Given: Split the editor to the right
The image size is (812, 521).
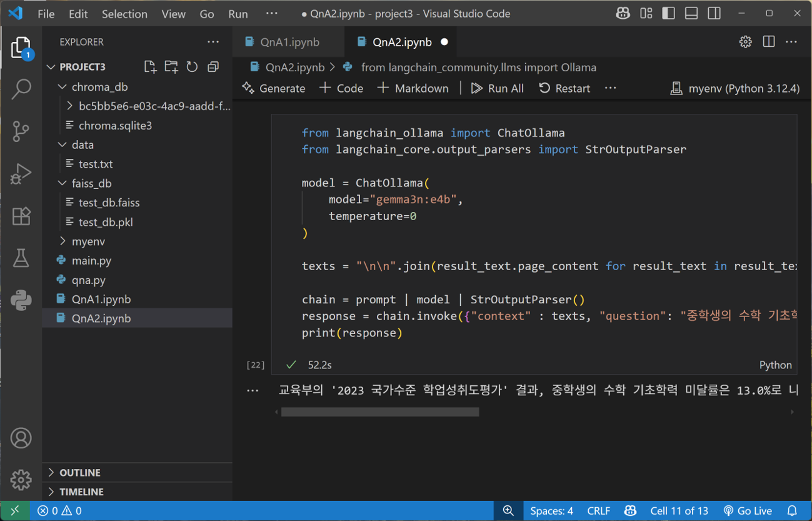Looking at the screenshot, I should (769, 42).
